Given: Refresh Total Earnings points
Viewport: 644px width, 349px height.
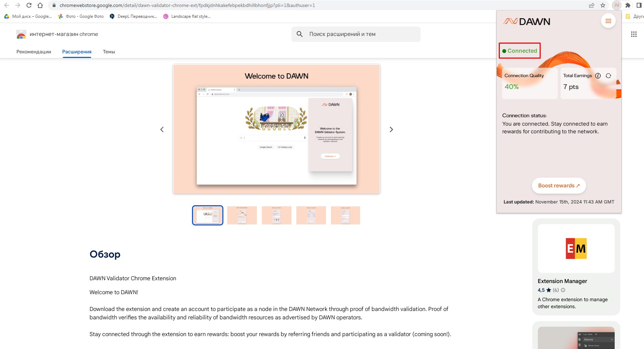Looking at the screenshot, I should pos(608,76).
